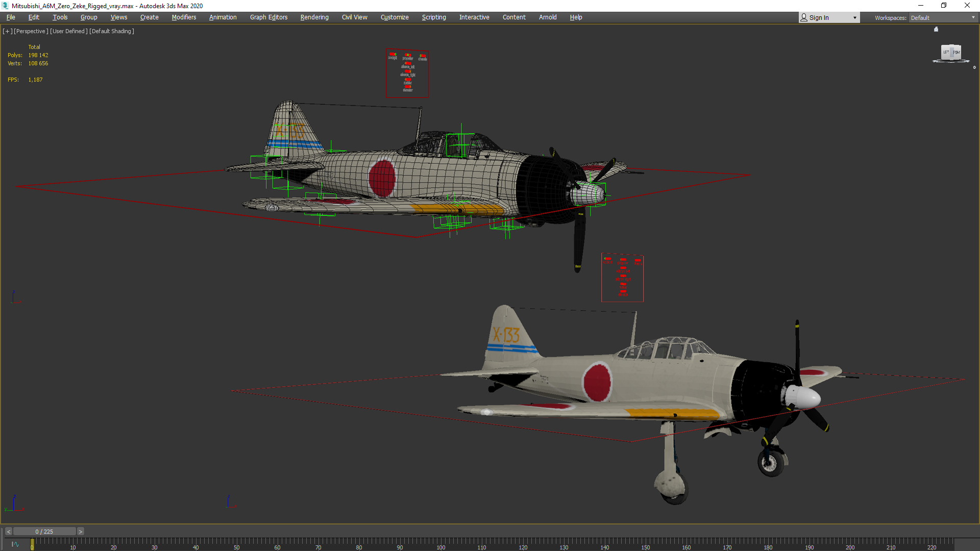This screenshot has height=551, width=980.
Task: Click the Total statistics heading
Action: (34, 47)
